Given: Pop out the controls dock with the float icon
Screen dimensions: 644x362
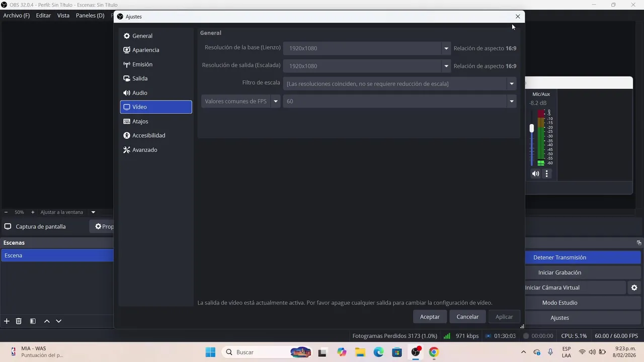Looking at the screenshot, I should point(639,243).
